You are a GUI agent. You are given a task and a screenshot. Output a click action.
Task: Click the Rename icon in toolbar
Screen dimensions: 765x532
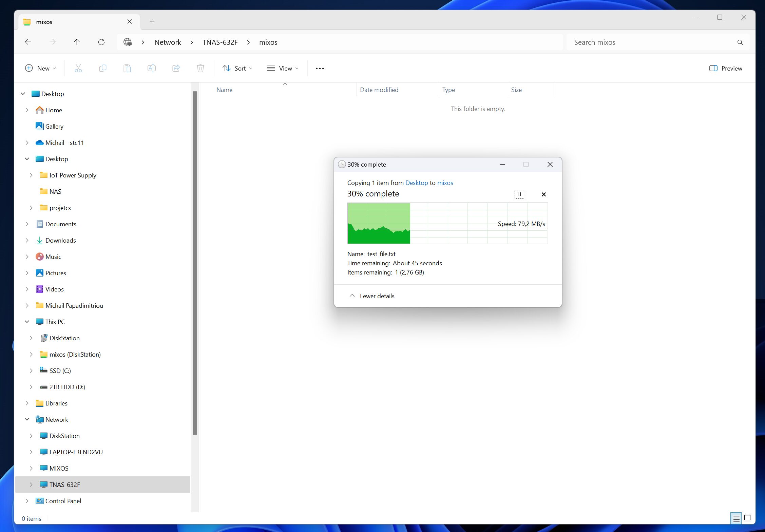(x=152, y=68)
